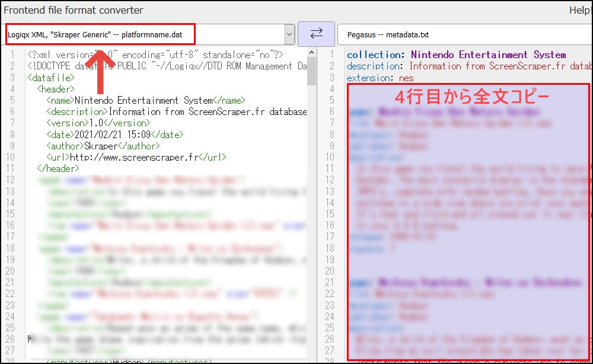Click the XML description line about ScreenScraper.fr
The height and width of the screenshot is (364, 593).
[176, 111]
